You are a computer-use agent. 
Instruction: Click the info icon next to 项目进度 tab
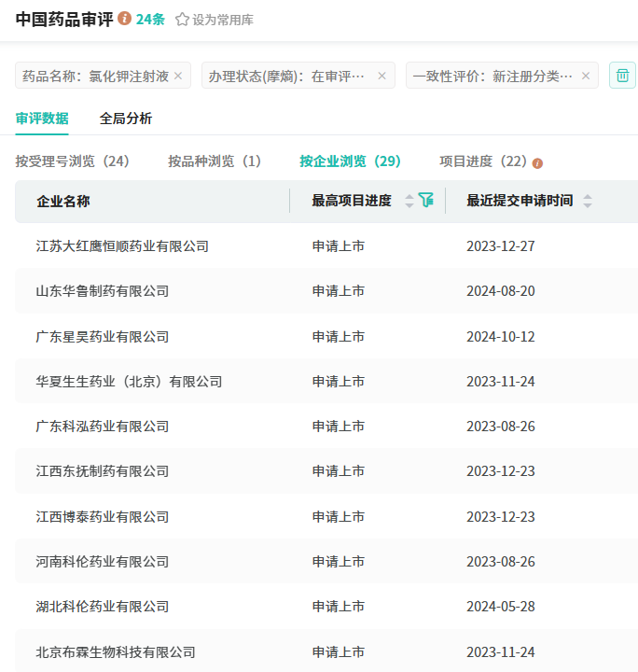537,162
